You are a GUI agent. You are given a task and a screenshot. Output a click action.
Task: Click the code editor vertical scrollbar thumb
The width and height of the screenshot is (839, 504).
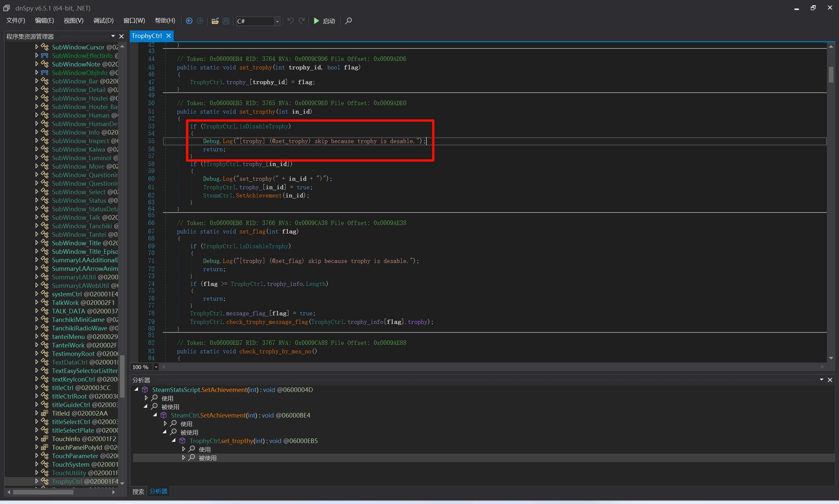(x=830, y=74)
